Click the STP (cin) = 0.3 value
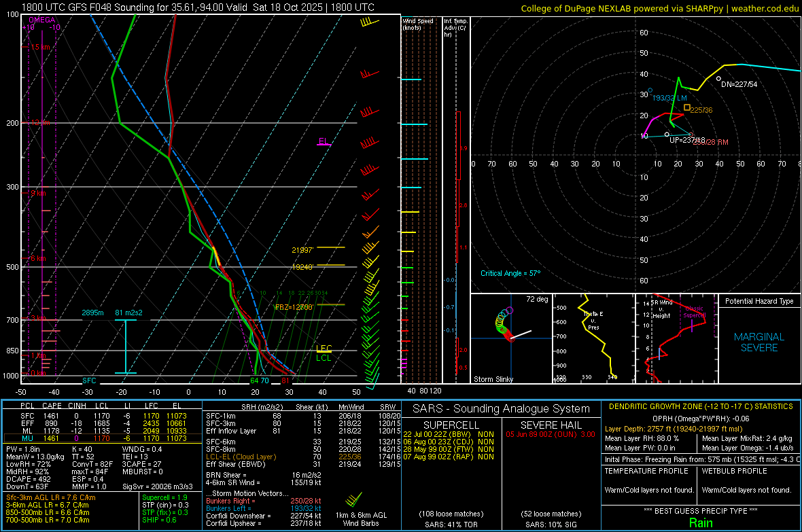802x532 pixels. (x=165, y=505)
